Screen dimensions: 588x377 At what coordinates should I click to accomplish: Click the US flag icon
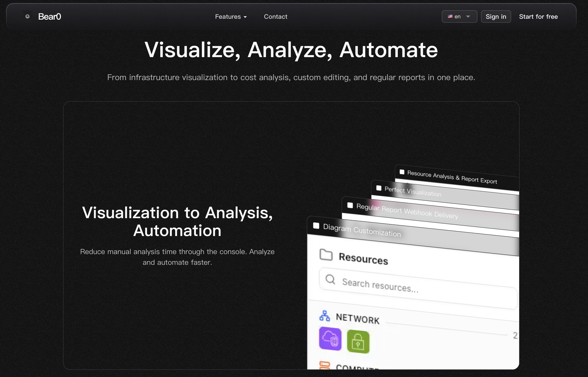(x=450, y=17)
